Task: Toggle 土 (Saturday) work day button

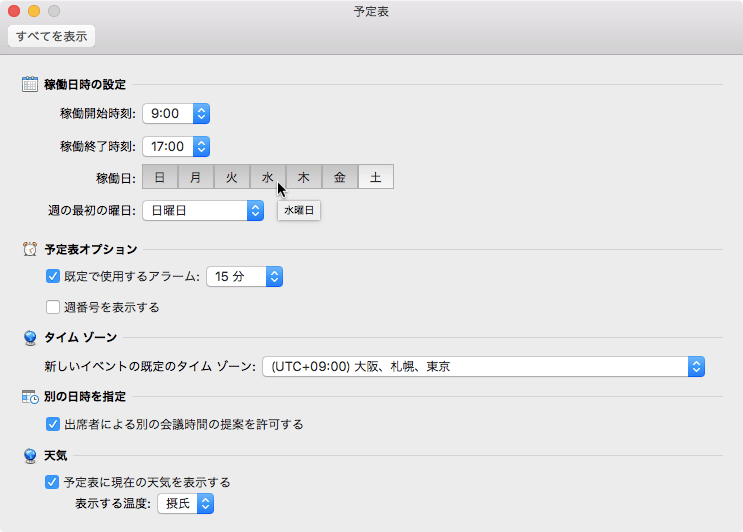Action: [x=376, y=177]
